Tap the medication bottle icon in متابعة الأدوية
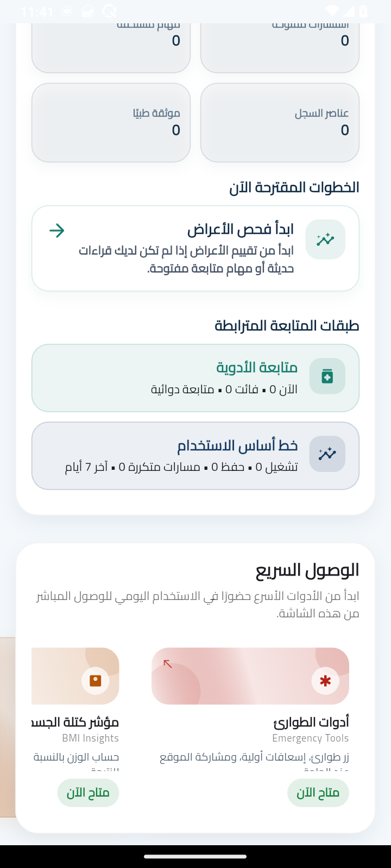The width and height of the screenshot is (391, 868). [x=327, y=376]
